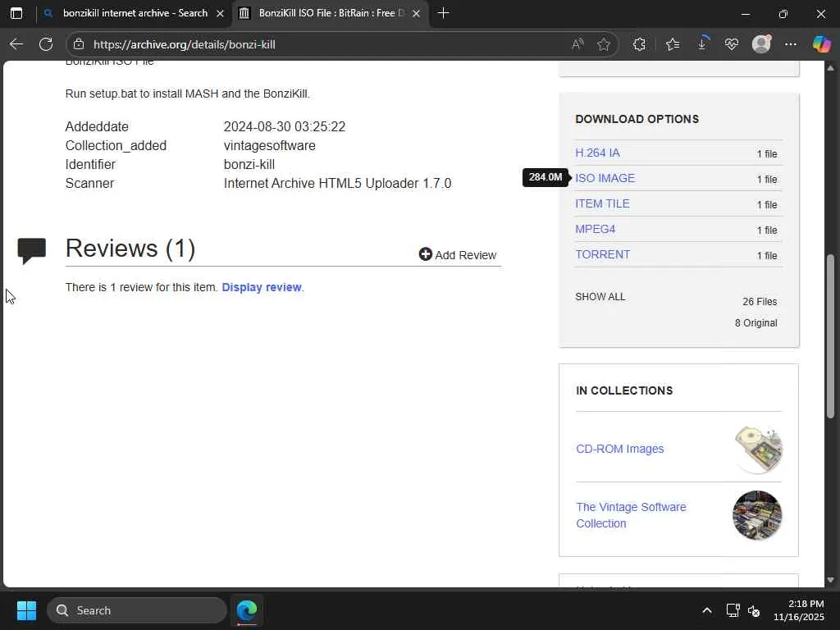The height and width of the screenshot is (630, 840).
Task: Click the 26 Files count
Action: pos(760,302)
